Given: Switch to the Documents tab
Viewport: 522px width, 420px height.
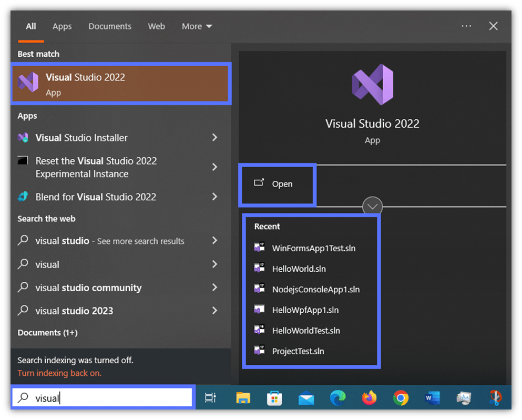Looking at the screenshot, I should click(x=110, y=26).
